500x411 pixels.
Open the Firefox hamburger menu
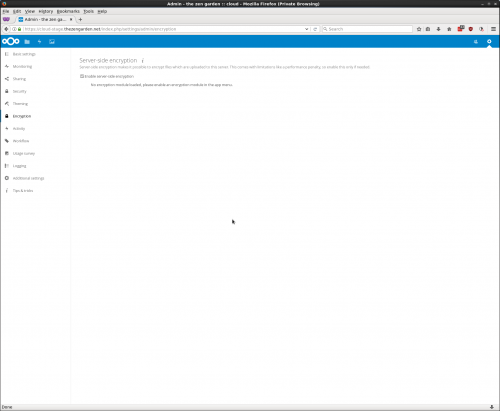click(x=493, y=29)
